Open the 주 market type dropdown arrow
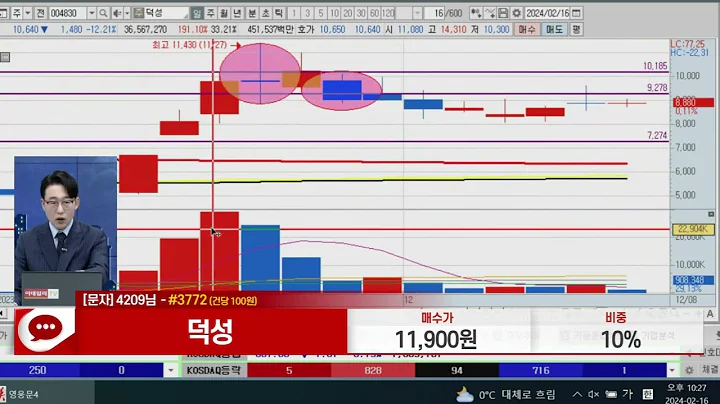This screenshot has width=720, height=404. click(x=28, y=13)
